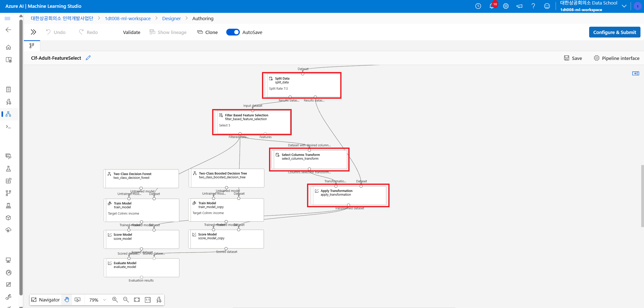Expand the workspace switcher chevron
This screenshot has width=644, height=308.
(x=624, y=6)
